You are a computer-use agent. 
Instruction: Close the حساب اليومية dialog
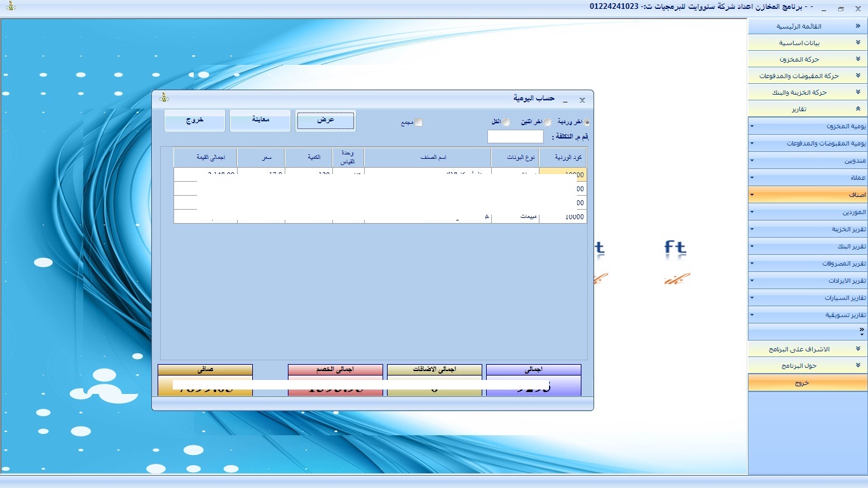(x=582, y=100)
